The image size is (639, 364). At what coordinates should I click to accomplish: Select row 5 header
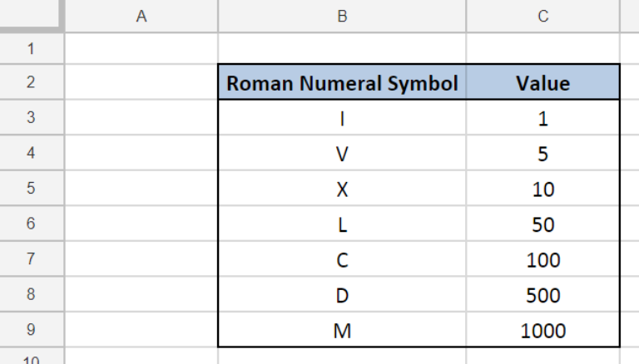[32, 188]
